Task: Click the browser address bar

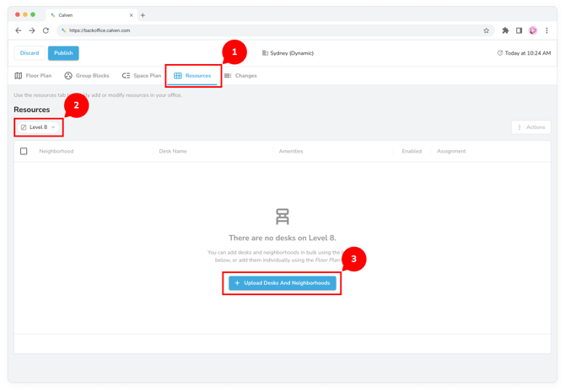Action: coord(270,30)
